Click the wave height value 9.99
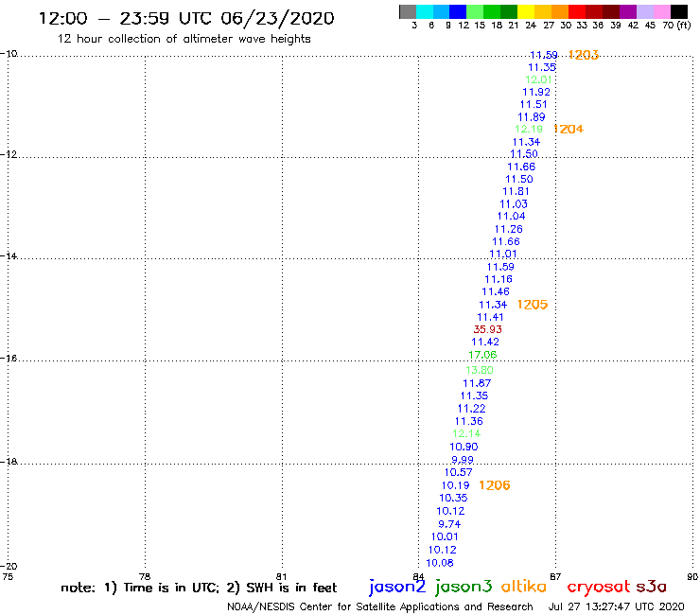The width and height of the screenshot is (700, 615). pyautogui.click(x=463, y=460)
